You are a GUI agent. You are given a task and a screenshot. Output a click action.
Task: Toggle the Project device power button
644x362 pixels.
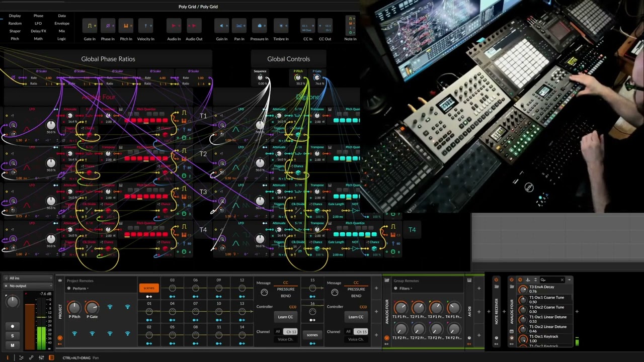click(60, 338)
